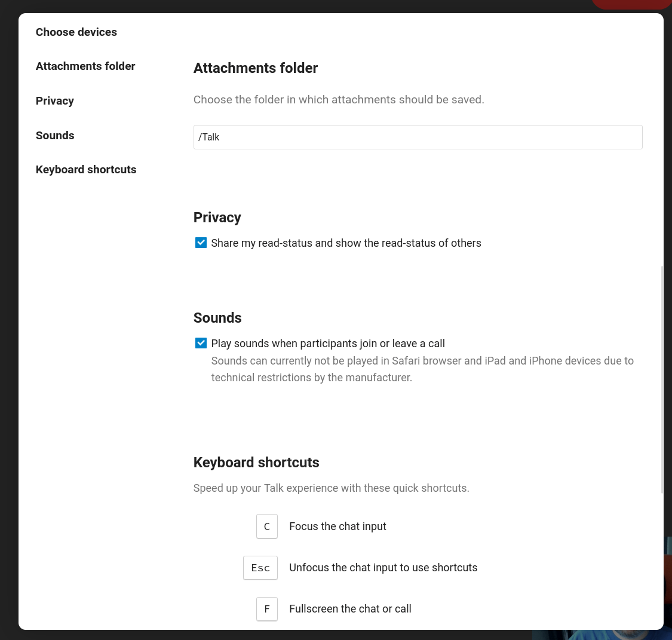Click the "Keyboard shortcuts" section heading
The width and height of the screenshot is (672, 640).
[x=256, y=462]
